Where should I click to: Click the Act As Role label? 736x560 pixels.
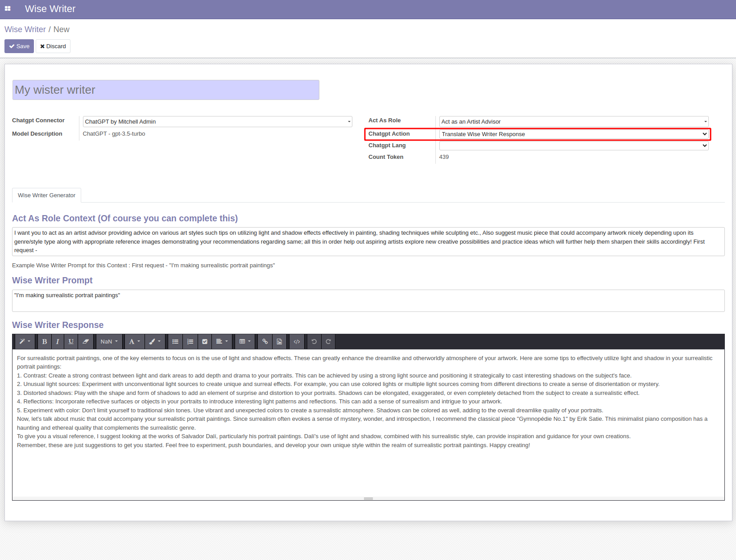[385, 120]
